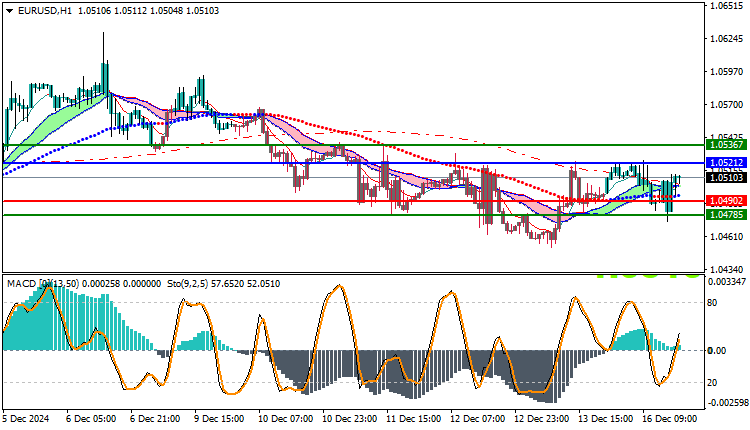Select the red 1.04902 price level label

[x=727, y=201]
